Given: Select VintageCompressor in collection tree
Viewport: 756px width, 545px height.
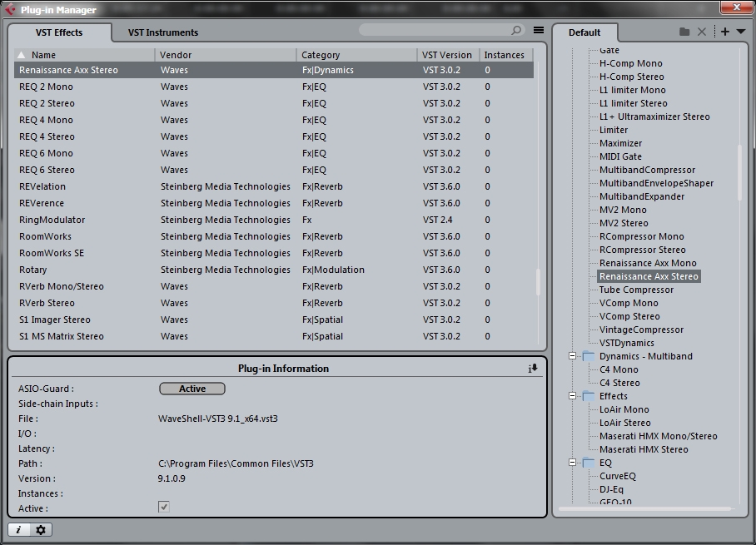Looking at the screenshot, I should (x=641, y=329).
